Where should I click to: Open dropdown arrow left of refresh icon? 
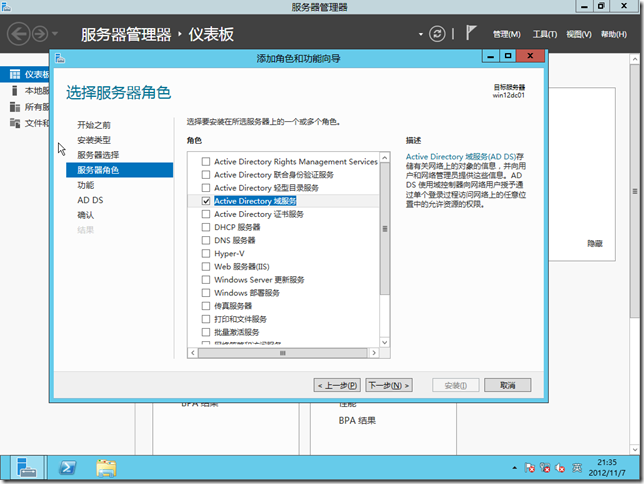[421, 34]
